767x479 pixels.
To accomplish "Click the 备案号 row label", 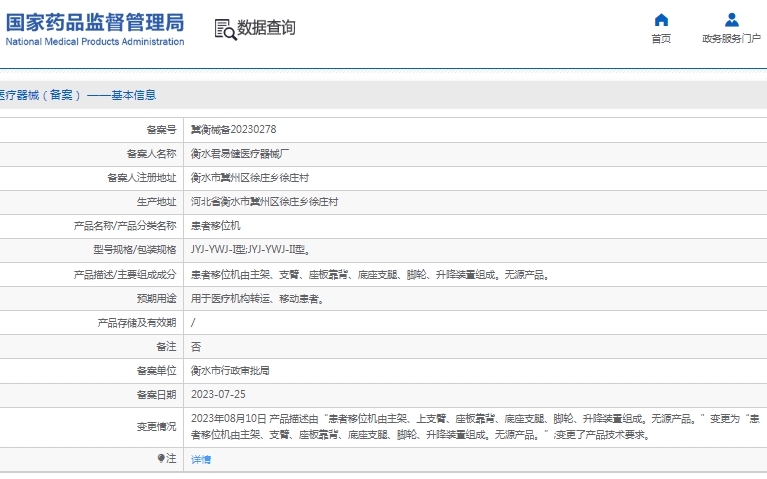I will pyautogui.click(x=161, y=130).
